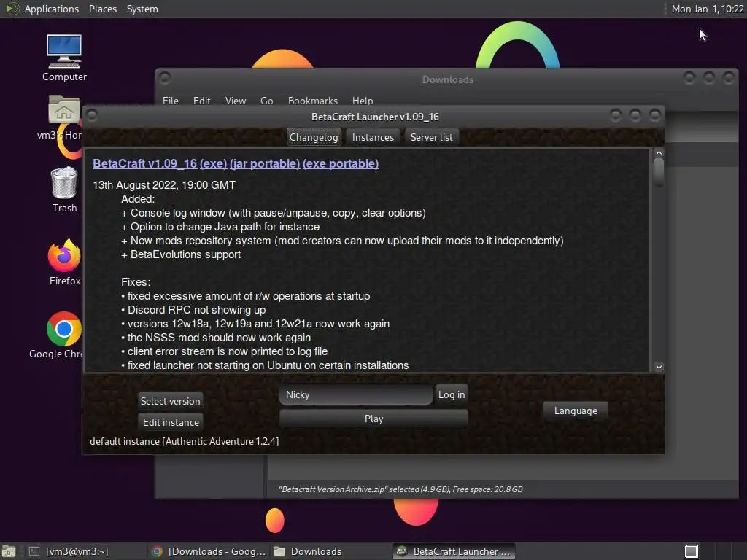Screen dimensions: 747x560
Task: Click the Applications menu logo icon
Action: point(12,9)
